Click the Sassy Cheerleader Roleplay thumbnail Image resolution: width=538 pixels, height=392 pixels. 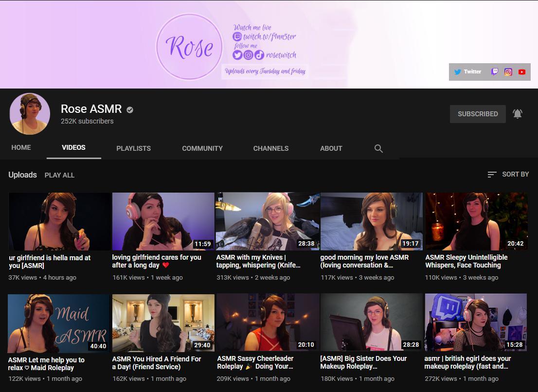[267, 322]
